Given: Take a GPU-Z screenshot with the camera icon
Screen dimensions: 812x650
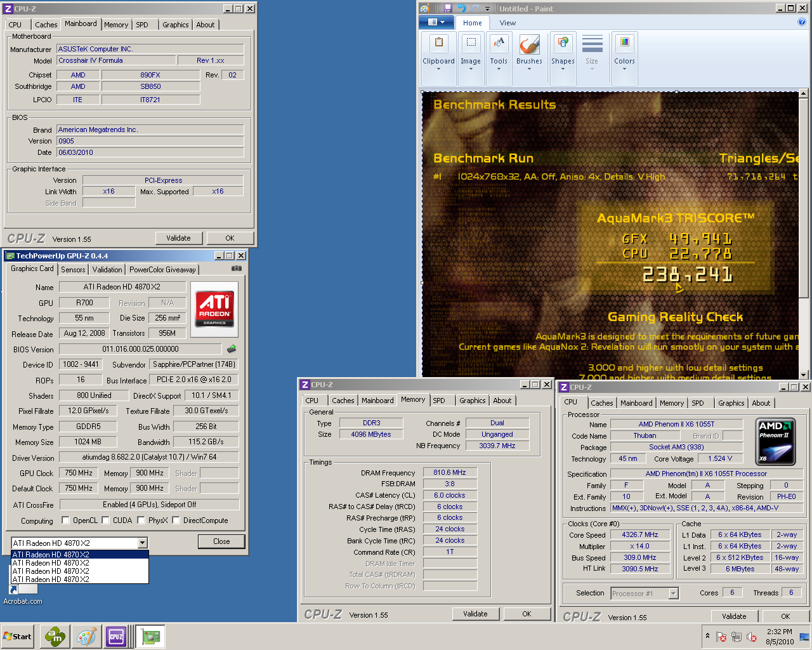Looking at the screenshot, I should pyautogui.click(x=237, y=269).
